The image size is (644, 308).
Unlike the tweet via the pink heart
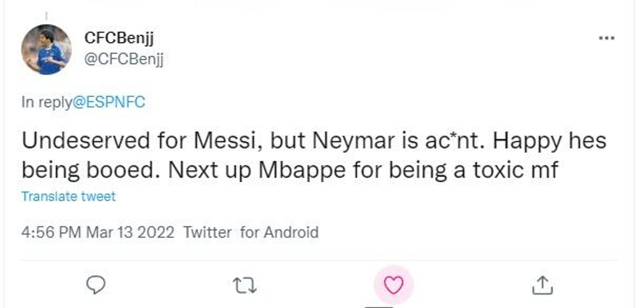pyautogui.click(x=393, y=285)
